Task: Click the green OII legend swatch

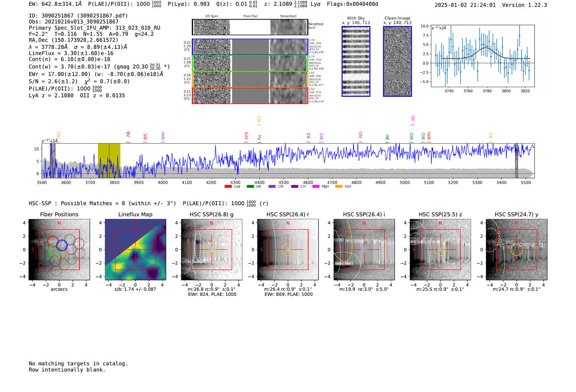Action: click(x=250, y=187)
